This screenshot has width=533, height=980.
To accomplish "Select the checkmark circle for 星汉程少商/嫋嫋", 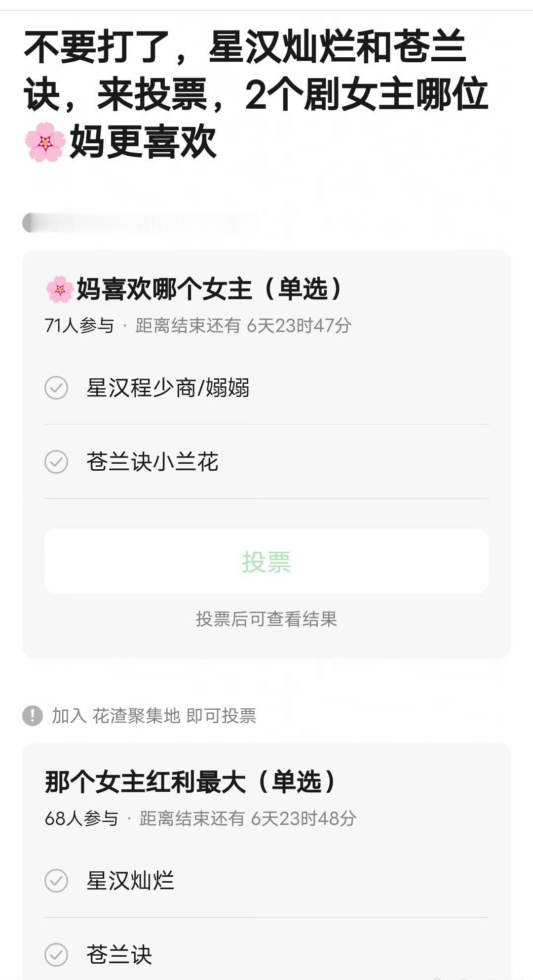I will click(x=56, y=388).
